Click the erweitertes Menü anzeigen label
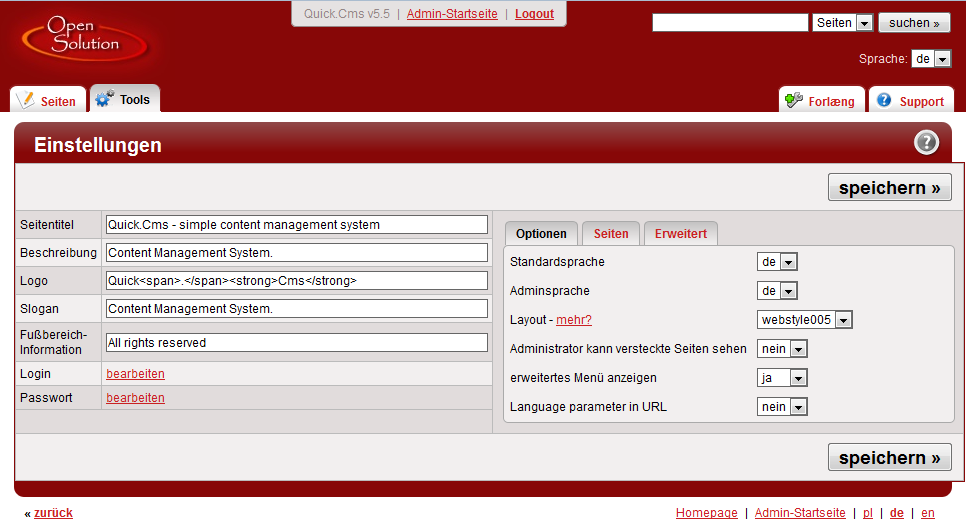Viewport: 966px width, 529px height. 583,378
